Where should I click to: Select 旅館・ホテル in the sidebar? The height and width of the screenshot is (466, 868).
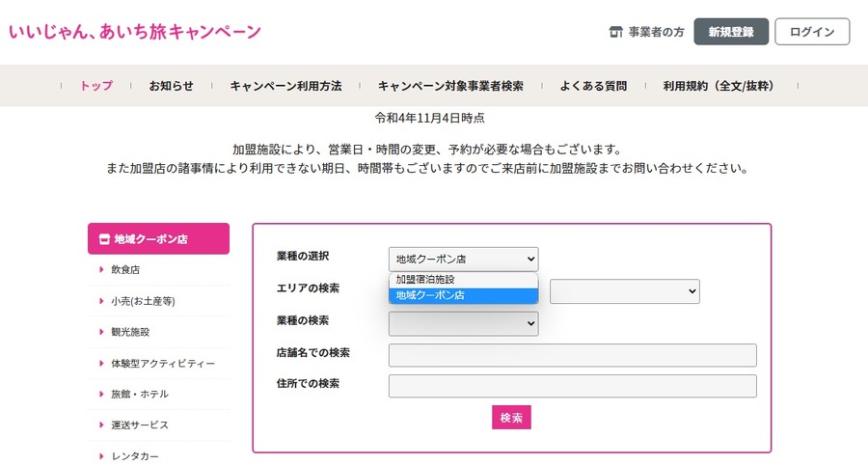(140, 394)
